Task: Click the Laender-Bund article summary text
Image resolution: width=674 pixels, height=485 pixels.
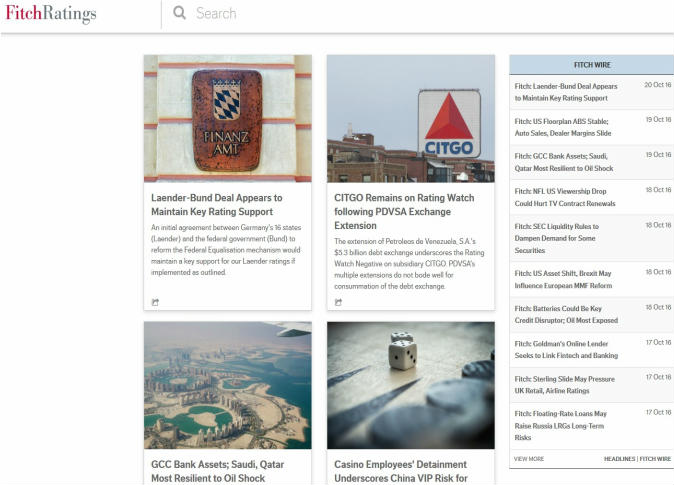Action: (x=226, y=250)
